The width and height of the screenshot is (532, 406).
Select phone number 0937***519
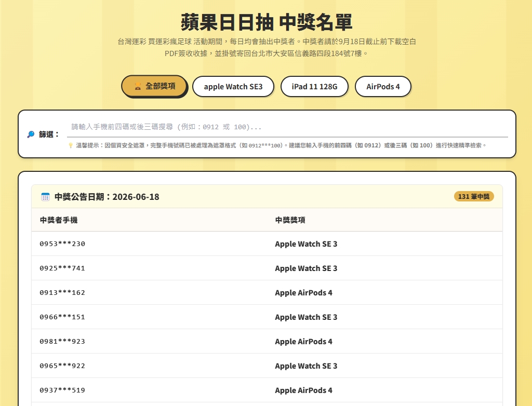(62, 390)
